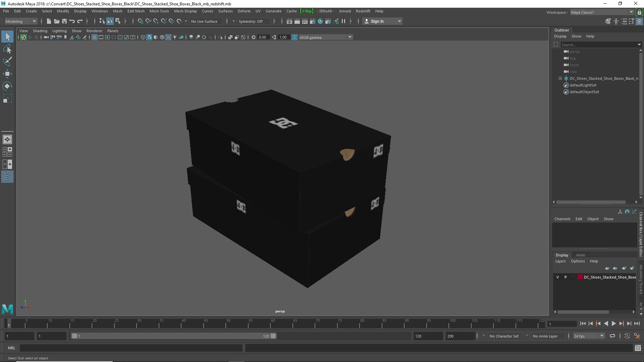Undo the last action
Image resolution: width=644 pixels, height=362 pixels.
click(x=72, y=21)
